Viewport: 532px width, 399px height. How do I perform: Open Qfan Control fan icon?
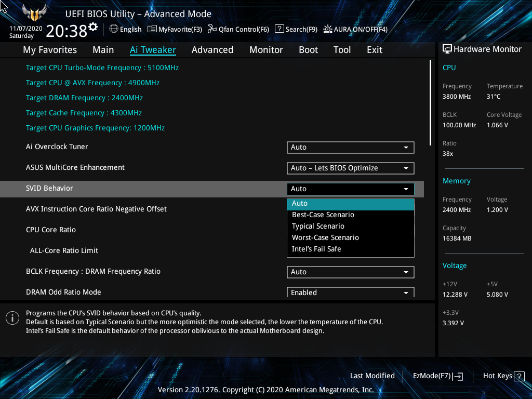point(212,29)
